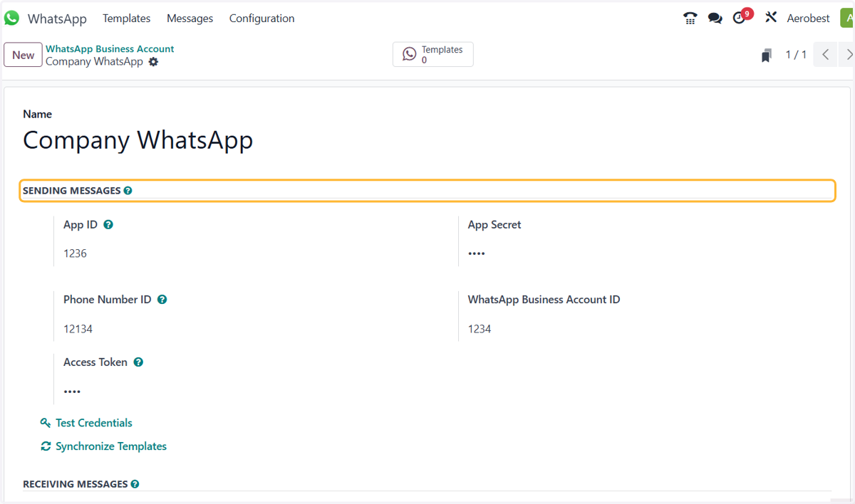The height and width of the screenshot is (504, 855).
Task: Click the Phone Number ID value 12134
Action: 78,329
